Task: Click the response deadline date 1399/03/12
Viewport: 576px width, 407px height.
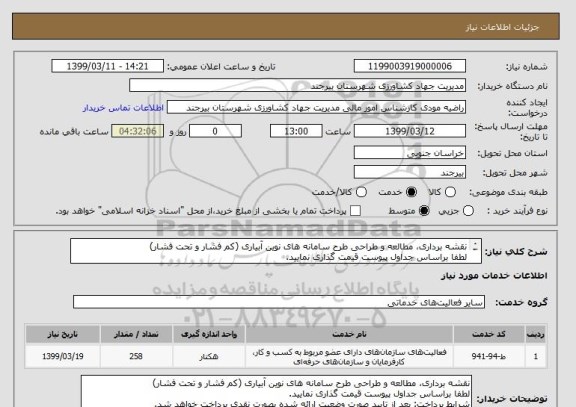Action: click(410, 131)
